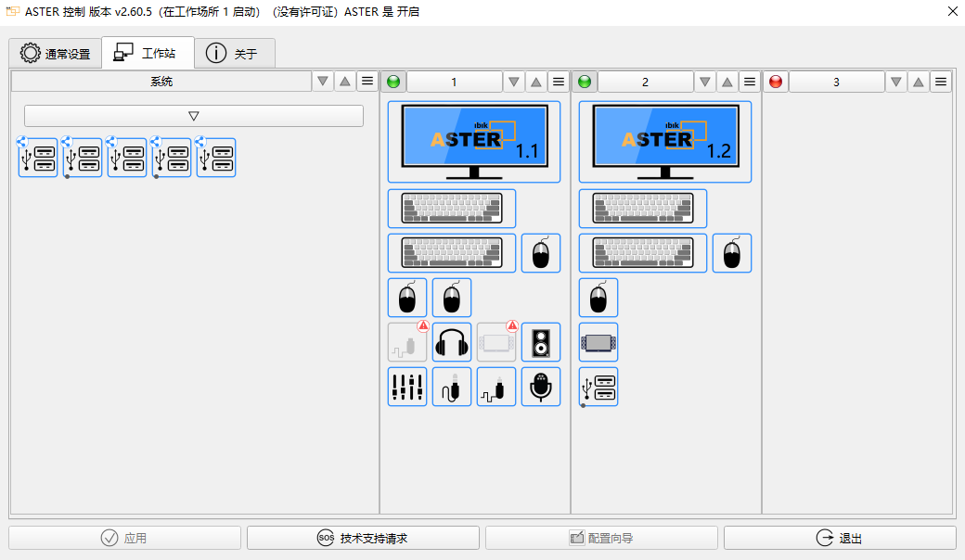Select the volume mixer sliders icon
965x560 pixels.
click(x=407, y=387)
